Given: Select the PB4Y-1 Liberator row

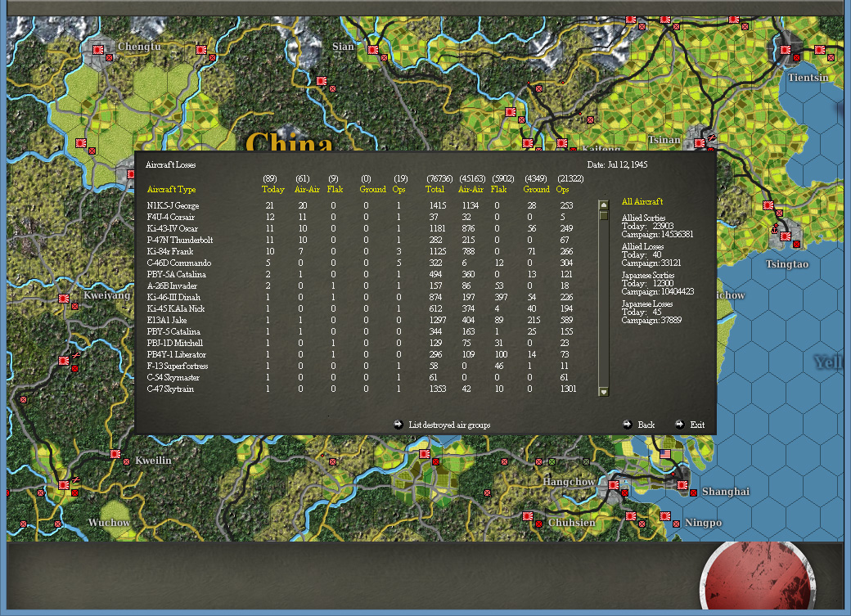Looking at the screenshot, I should [x=361, y=354].
